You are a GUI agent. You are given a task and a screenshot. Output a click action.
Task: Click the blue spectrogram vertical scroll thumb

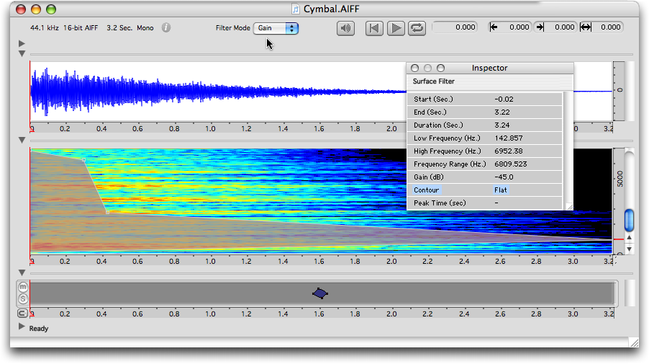click(629, 220)
